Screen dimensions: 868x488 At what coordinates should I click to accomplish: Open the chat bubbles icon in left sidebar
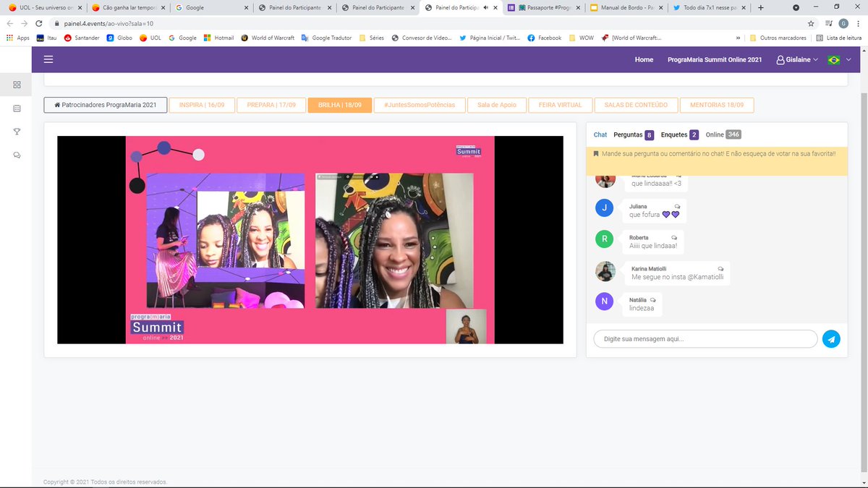pyautogui.click(x=17, y=155)
